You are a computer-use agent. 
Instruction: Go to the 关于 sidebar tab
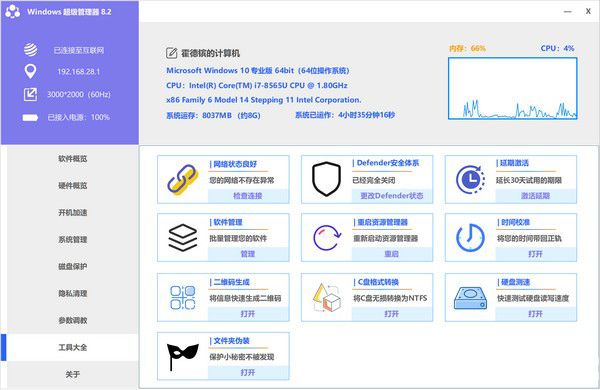(73, 374)
